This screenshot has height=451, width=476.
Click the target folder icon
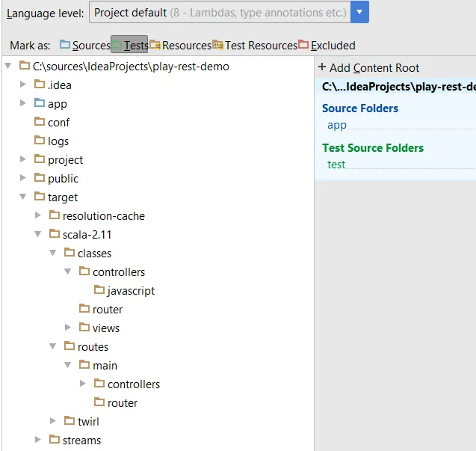(40, 196)
